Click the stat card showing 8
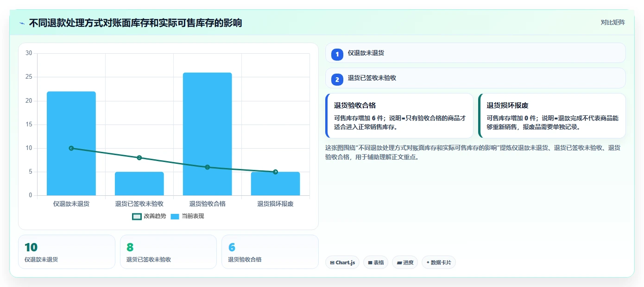 coord(168,252)
